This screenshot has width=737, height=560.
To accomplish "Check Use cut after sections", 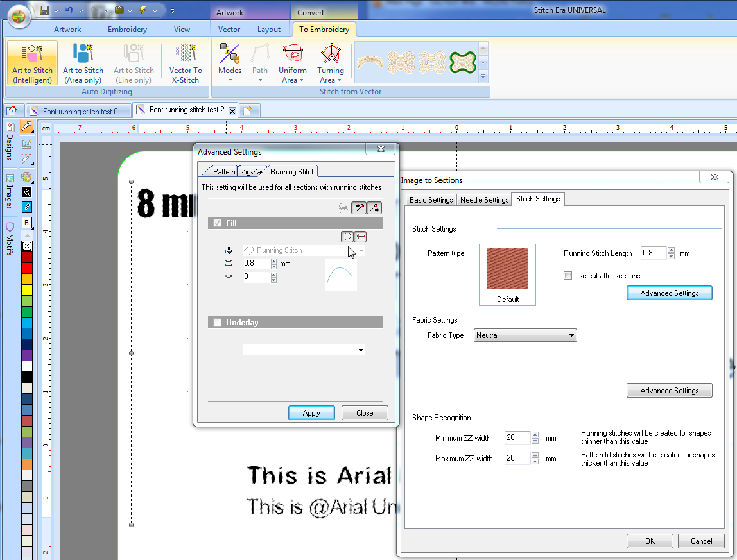I will point(568,276).
